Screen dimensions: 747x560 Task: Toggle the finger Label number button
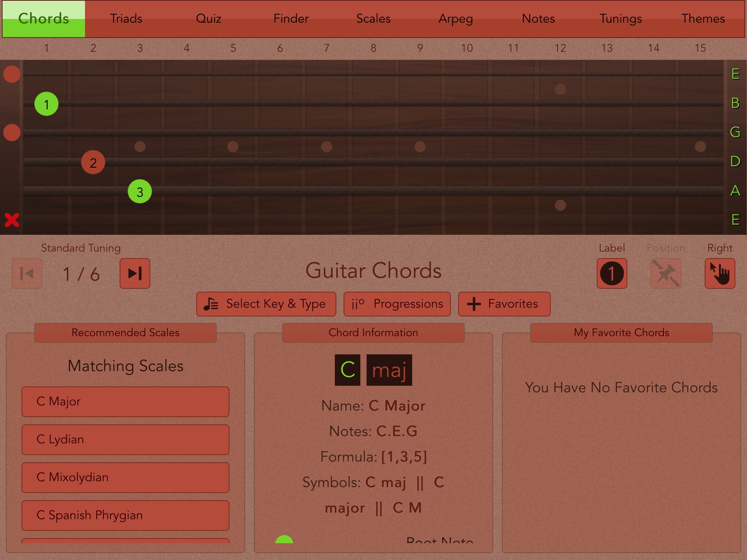point(612,273)
